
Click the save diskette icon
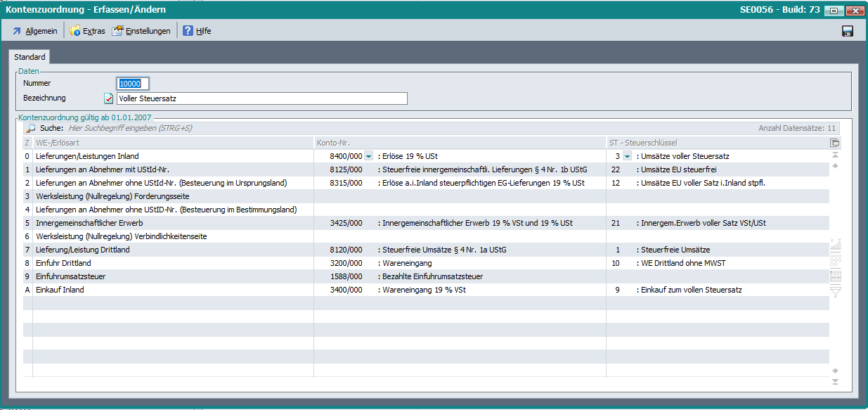(847, 31)
